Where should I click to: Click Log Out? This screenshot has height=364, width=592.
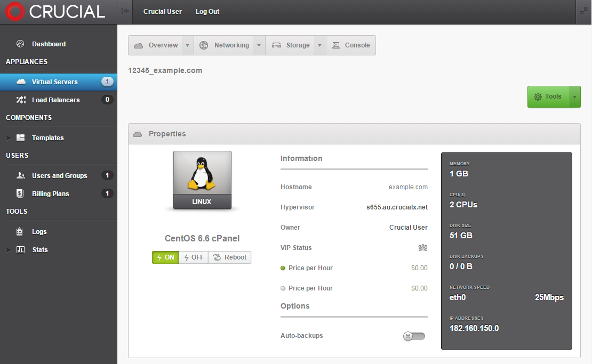207,12
